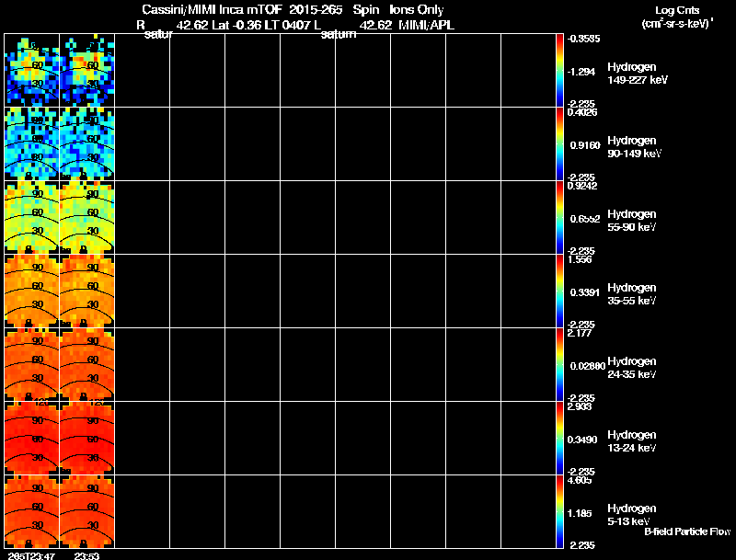Select the "0.3490" color scale value
This screenshot has width=736, height=560.
point(582,440)
